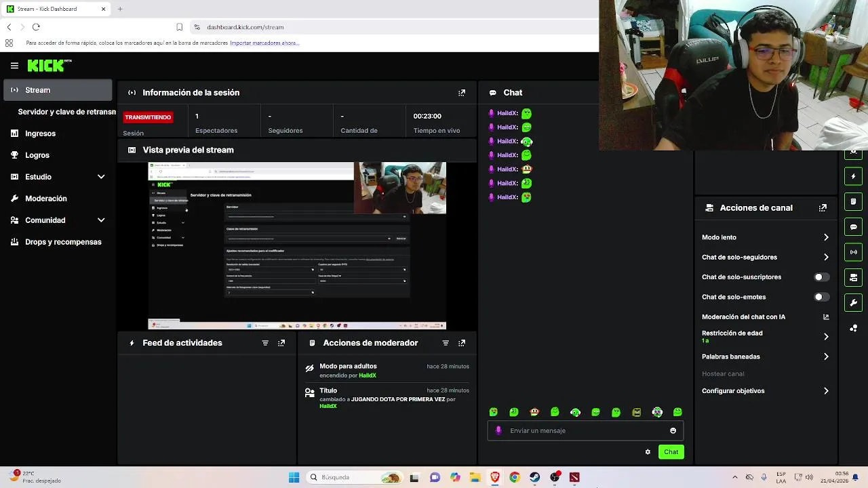Enable Chat de solo-suscriptores toggle
This screenshot has width=868, height=488.
point(821,277)
